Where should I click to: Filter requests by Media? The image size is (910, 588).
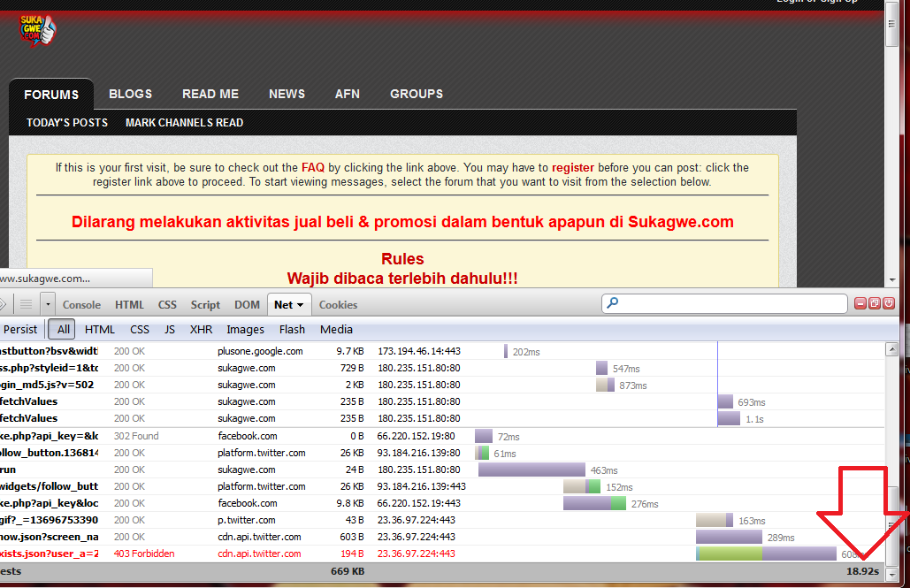coord(336,329)
